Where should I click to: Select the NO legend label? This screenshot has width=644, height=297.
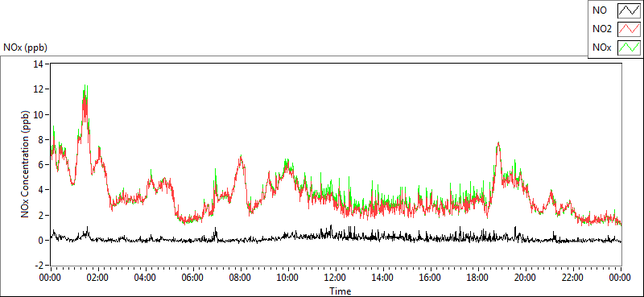pyautogui.click(x=600, y=10)
